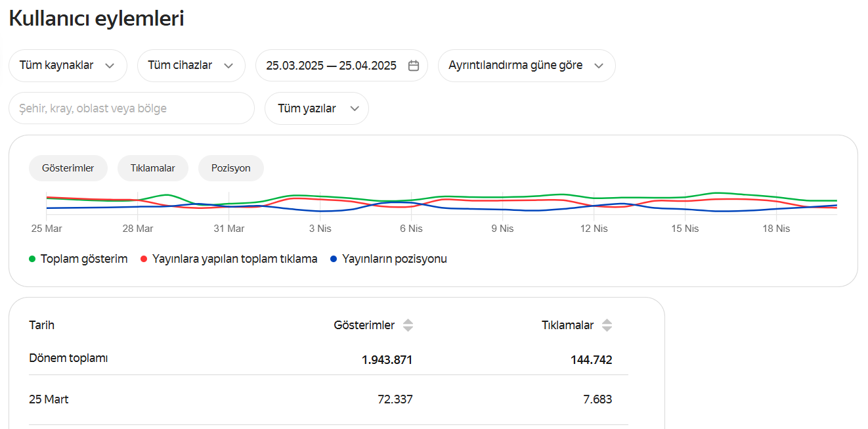The height and width of the screenshot is (429, 868).
Task: Expand the Tüm yazılar filter
Action: (x=316, y=108)
